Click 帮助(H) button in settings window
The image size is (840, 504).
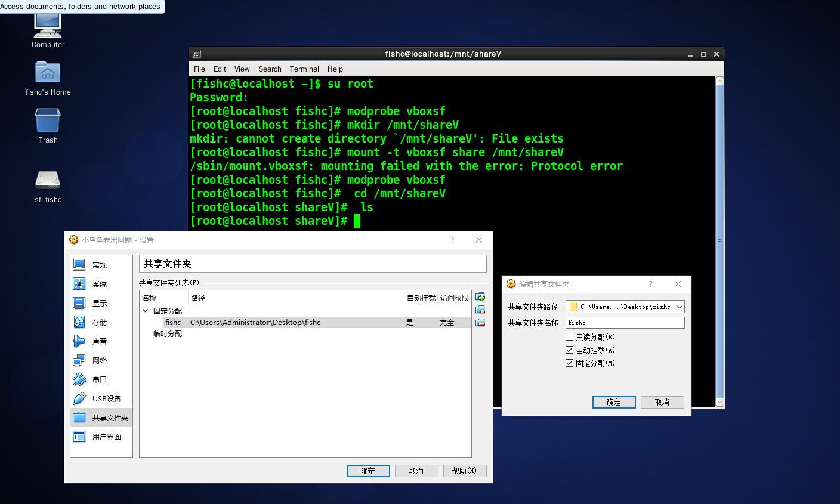point(465,471)
